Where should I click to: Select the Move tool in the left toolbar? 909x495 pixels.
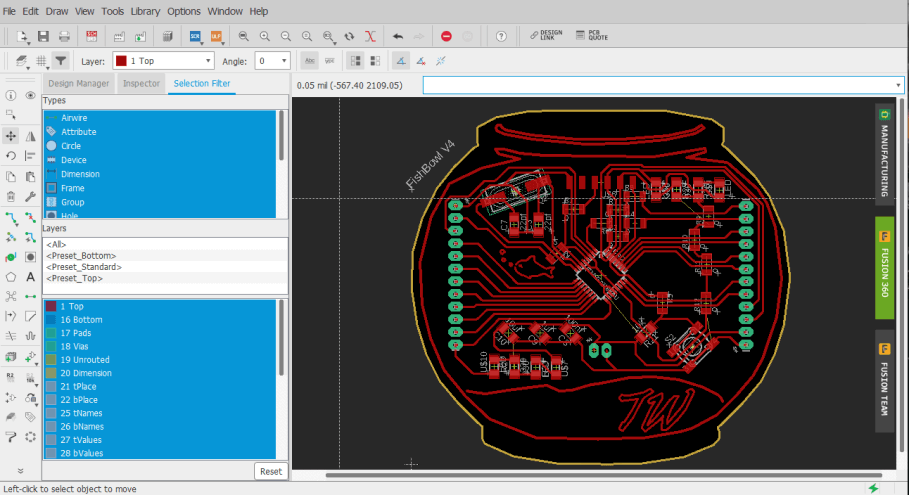[x=11, y=135]
